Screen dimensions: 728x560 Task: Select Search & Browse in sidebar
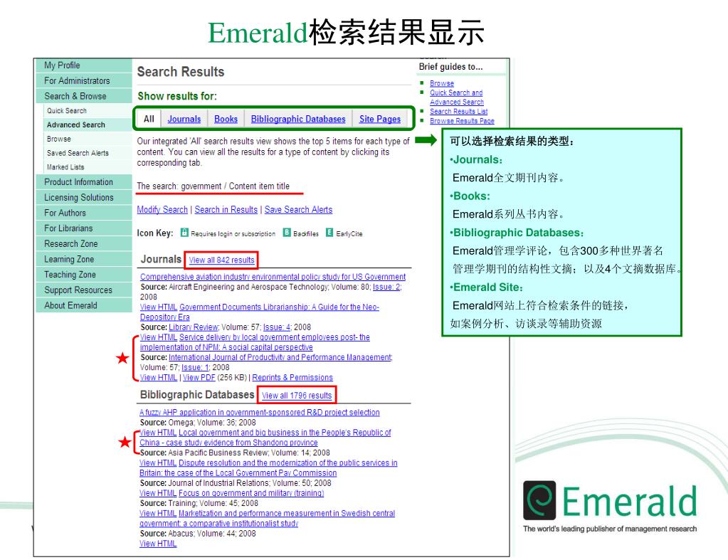(84, 96)
